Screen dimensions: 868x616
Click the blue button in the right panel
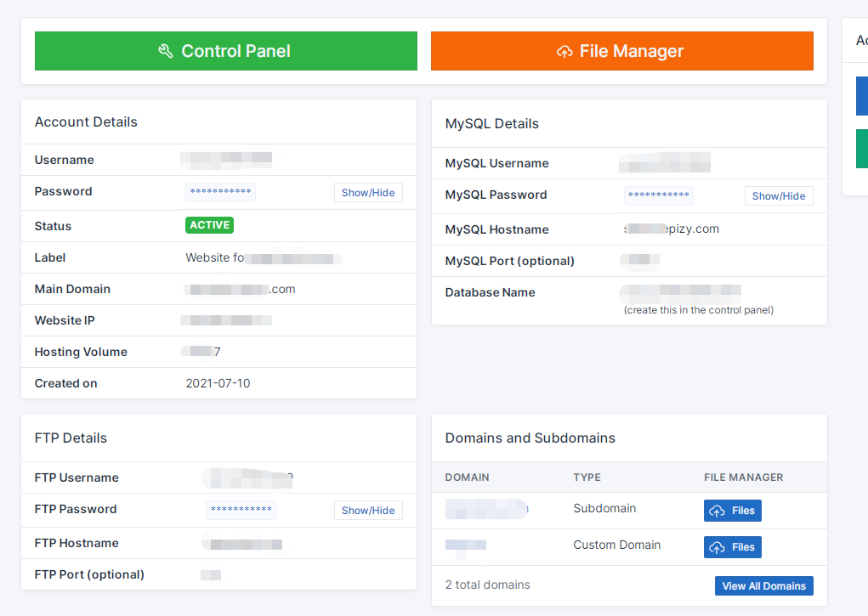click(x=861, y=95)
